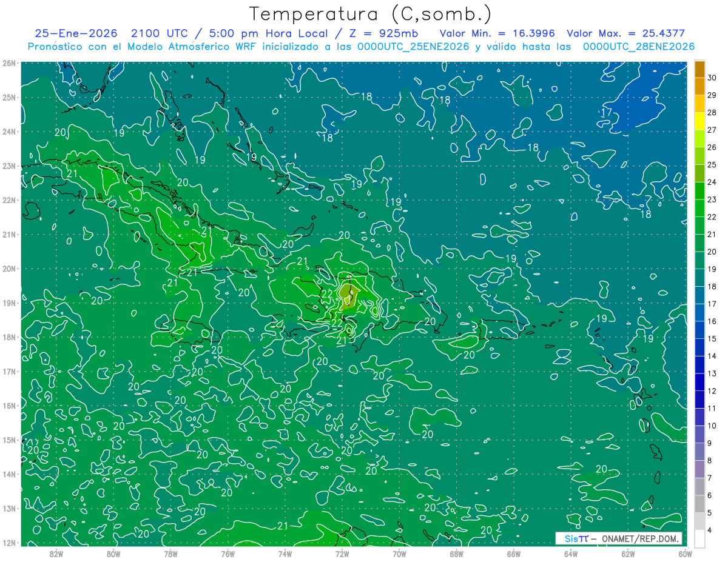Click the '2100 UTC' time text
728x562 pixels.
(x=161, y=34)
